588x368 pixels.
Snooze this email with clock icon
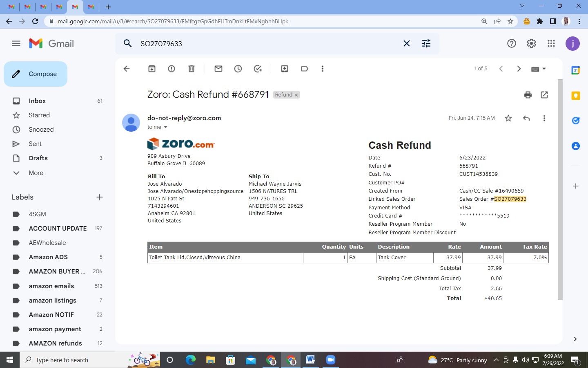click(238, 69)
